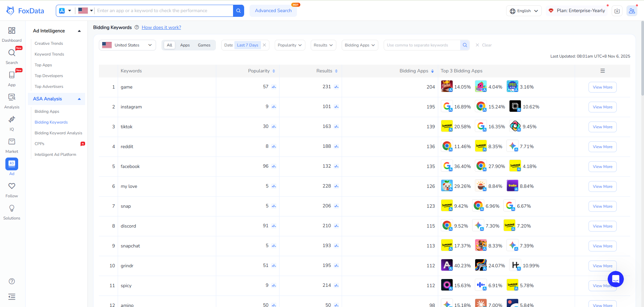Viewport: 644px width, 307px height.
Task: Click the blue search magnifier button
Action: [x=238, y=11]
